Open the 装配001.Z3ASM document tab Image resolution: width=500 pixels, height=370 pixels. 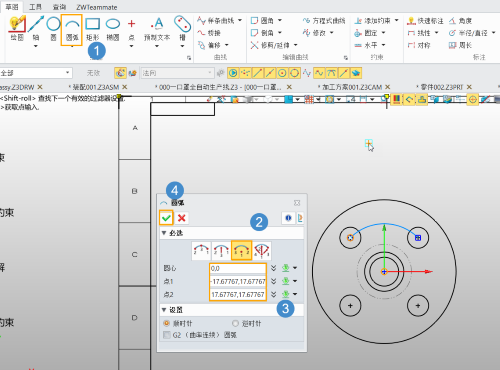point(95,87)
